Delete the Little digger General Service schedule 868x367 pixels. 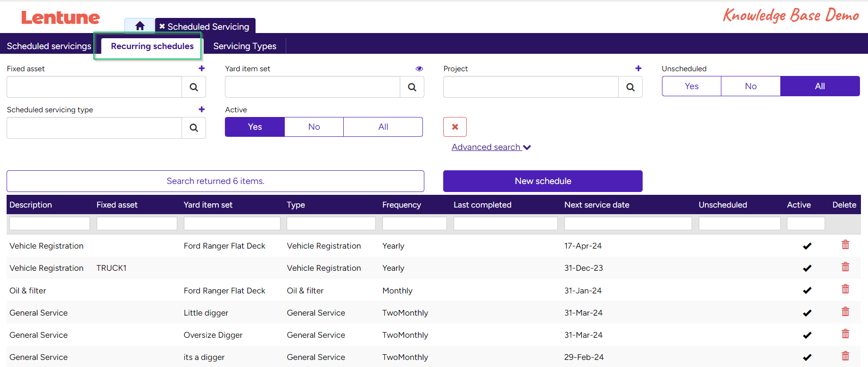(x=845, y=311)
